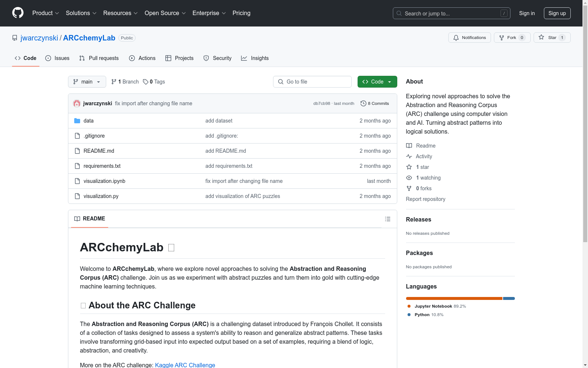
Task: Open the Pull requests tab
Action: click(99, 58)
